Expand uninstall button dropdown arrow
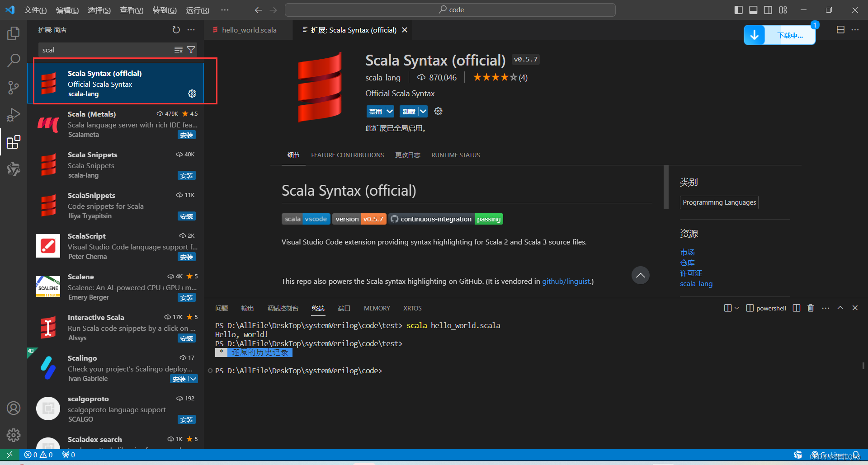This screenshot has width=868, height=465. (x=423, y=111)
